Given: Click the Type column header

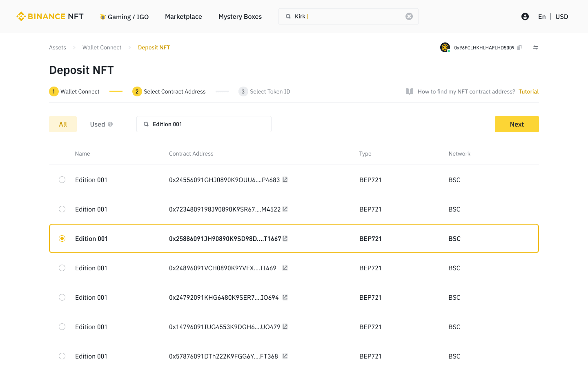Looking at the screenshot, I should point(365,154).
